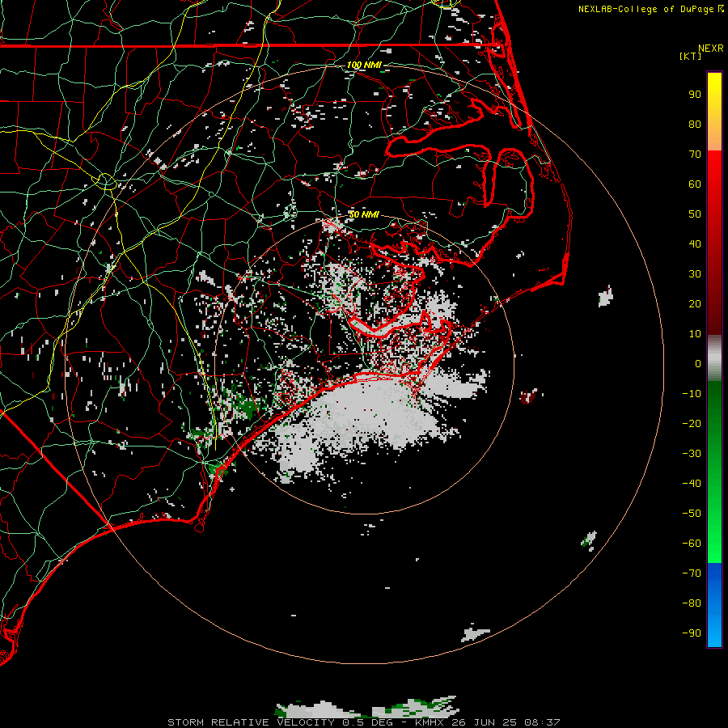This screenshot has width=728, height=728.
Task: Click the -20 value on velocity scale
Action: [x=692, y=424]
